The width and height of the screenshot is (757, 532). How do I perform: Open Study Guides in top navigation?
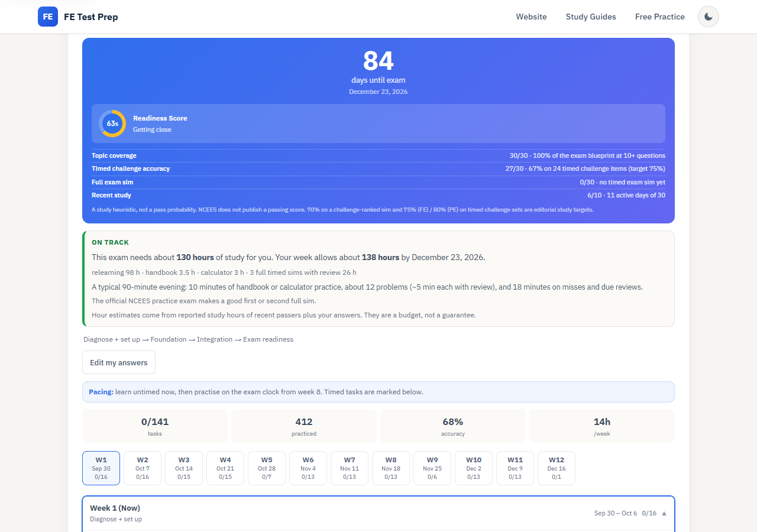click(591, 17)
